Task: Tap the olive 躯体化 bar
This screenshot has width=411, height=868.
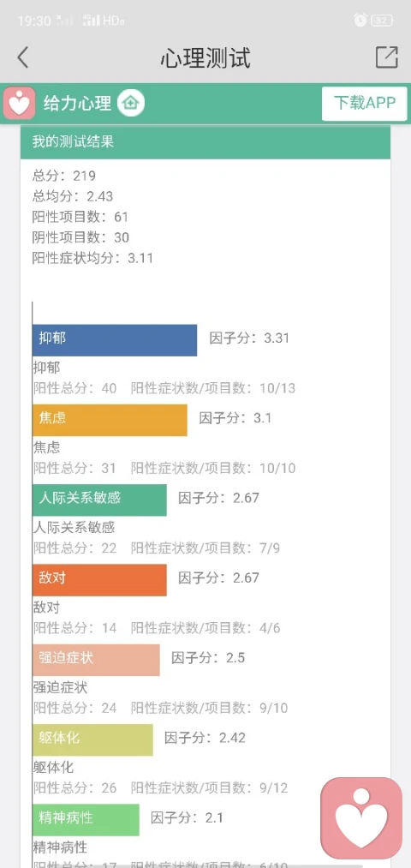Action: 93,739
